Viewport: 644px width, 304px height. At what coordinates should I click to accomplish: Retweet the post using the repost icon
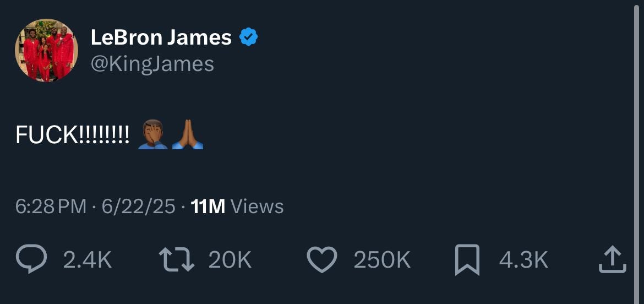click(x=176, y=260)
